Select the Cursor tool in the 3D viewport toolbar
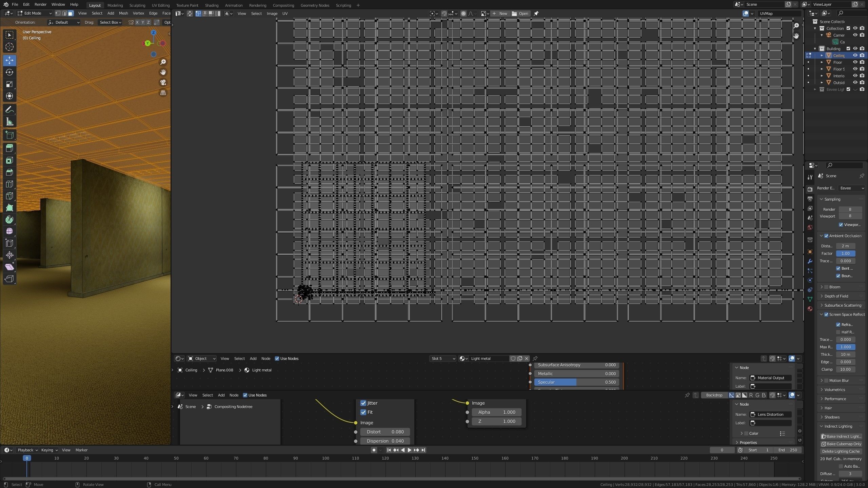The width and height of the screenshot is (868, 488). pos(9,47)
